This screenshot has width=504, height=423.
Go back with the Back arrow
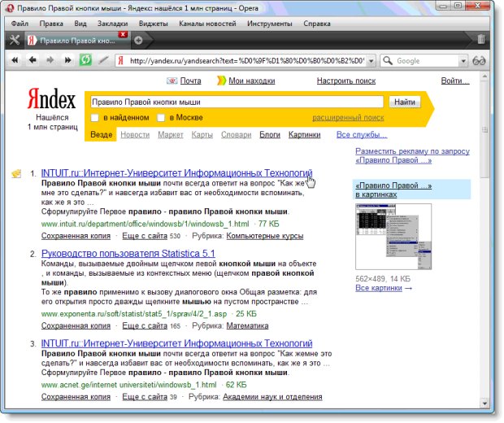coord(33,60)
